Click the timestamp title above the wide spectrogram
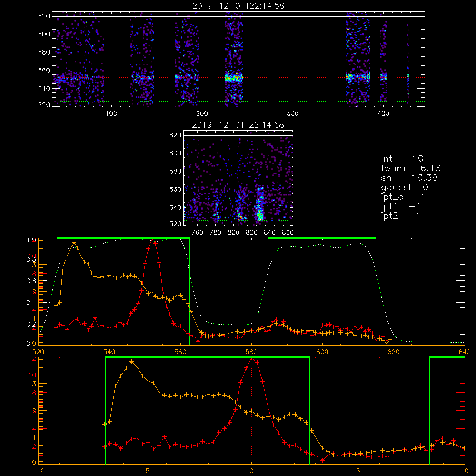Image resolution: width=476 pixels, height=476 pixels. [x=238, y=6]
